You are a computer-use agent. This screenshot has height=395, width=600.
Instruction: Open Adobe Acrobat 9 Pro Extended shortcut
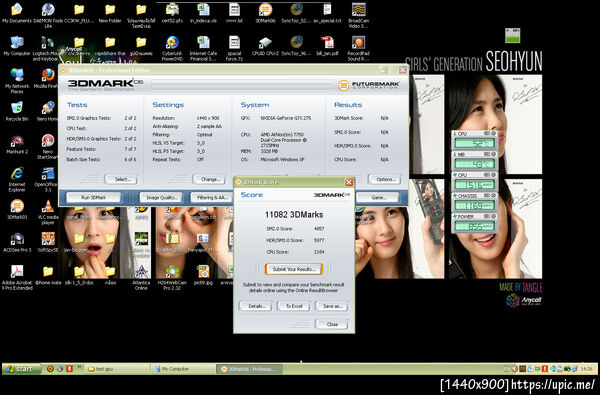[x=17, y=277]
